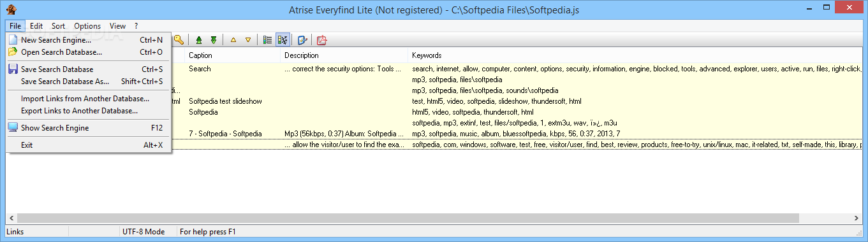Click the Save Search Database floppy icon
Viewport: 868px width, 242px height.
[x=13, y=69]
